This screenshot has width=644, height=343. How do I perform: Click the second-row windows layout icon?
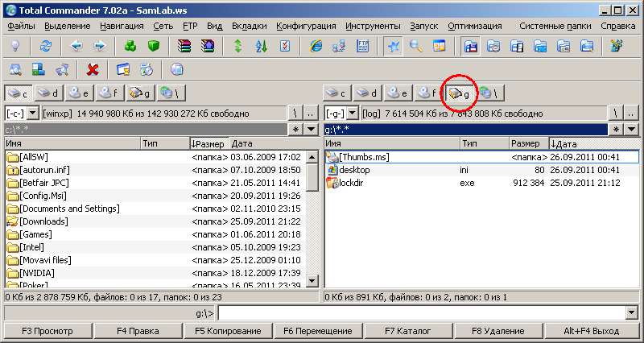pyautogui.click(x=38, y=69)
